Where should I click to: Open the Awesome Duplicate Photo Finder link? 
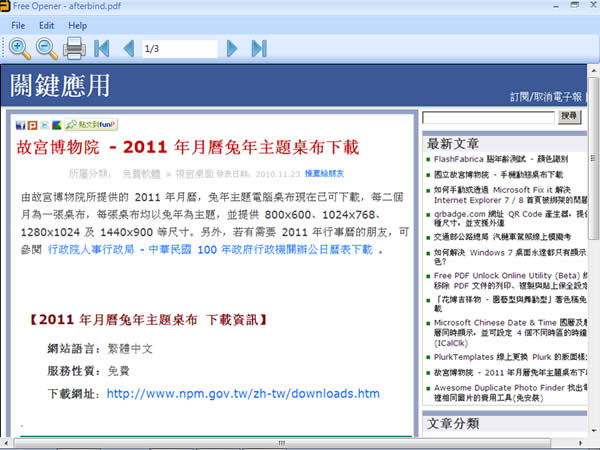[510, 393]
